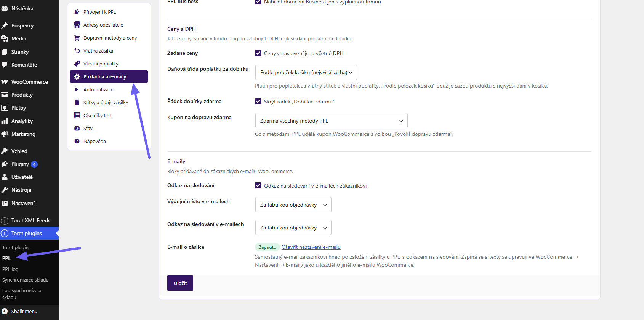Toggle Nabízet doručení Business checkbox

(x=258, y=2)
